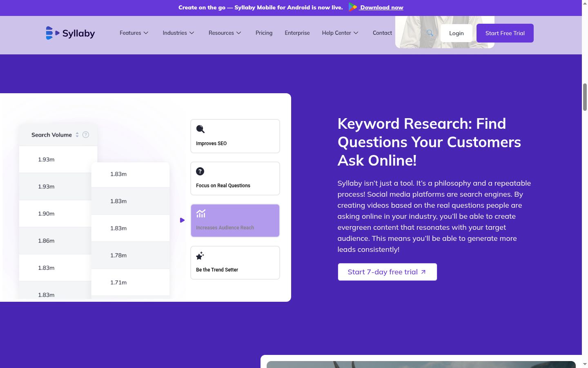Select the Improves SEO card
The width and height of the screenshot is (588, 368).
click(x=235, y=136)
